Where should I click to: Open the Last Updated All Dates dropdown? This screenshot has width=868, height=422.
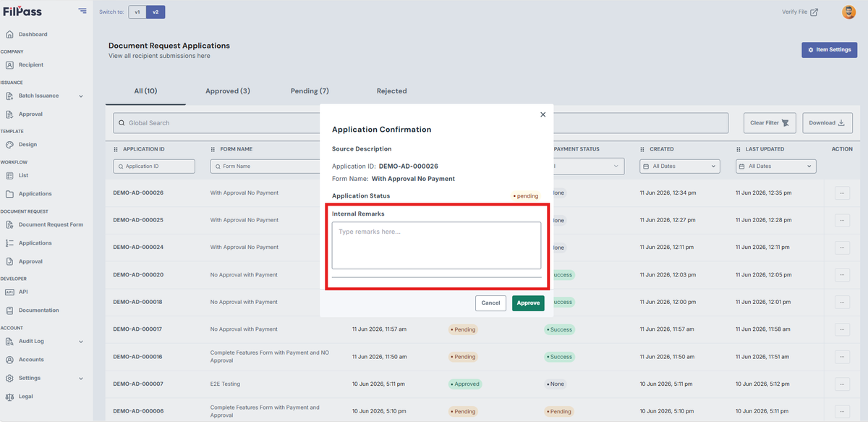click(x=776, y=166)
